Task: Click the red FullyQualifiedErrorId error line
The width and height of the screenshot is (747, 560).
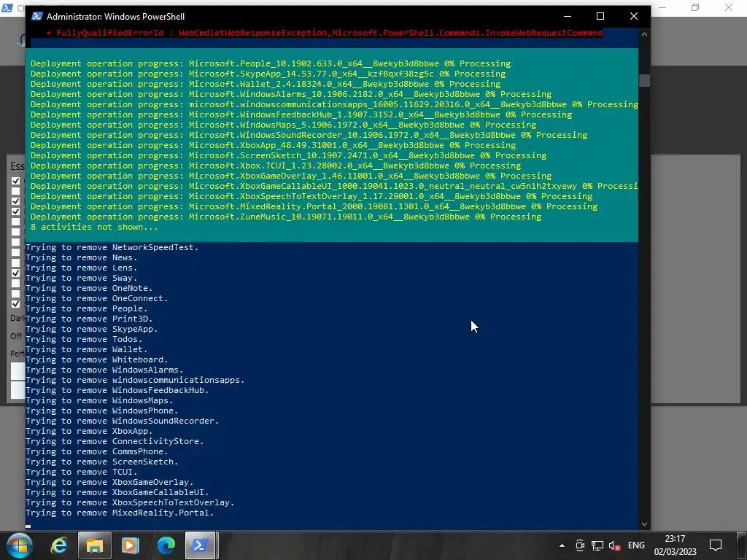Action: [325, 33]
